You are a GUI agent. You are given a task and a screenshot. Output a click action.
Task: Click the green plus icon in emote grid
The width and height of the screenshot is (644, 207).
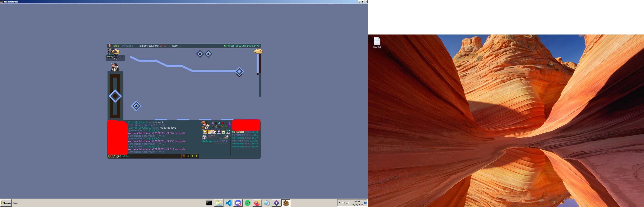click(x=226, y=126)
